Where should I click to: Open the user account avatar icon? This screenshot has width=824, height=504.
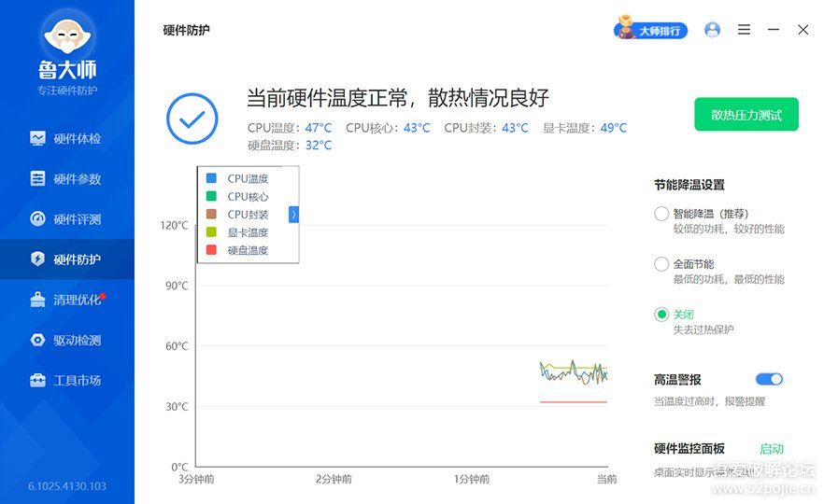click(x=712, y=30)
